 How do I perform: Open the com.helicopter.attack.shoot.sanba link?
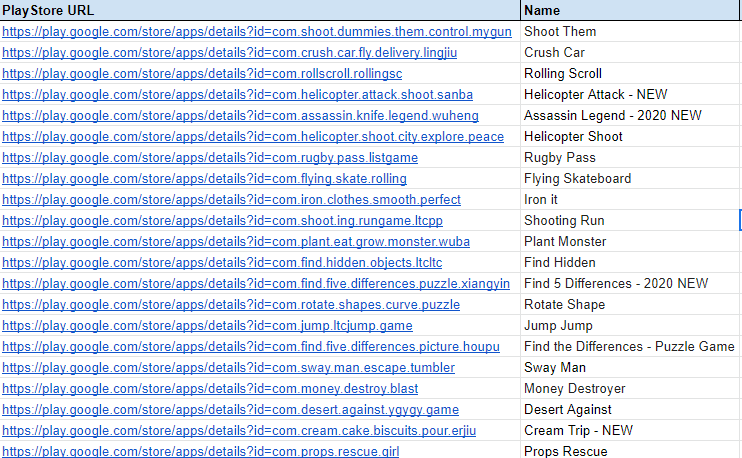[237, 95]
